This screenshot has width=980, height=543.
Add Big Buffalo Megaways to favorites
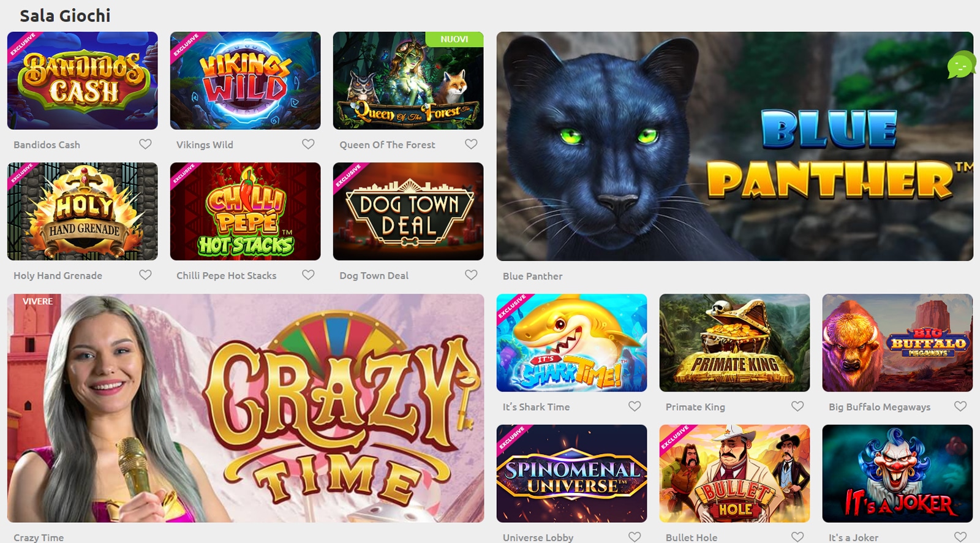[960, 406]
